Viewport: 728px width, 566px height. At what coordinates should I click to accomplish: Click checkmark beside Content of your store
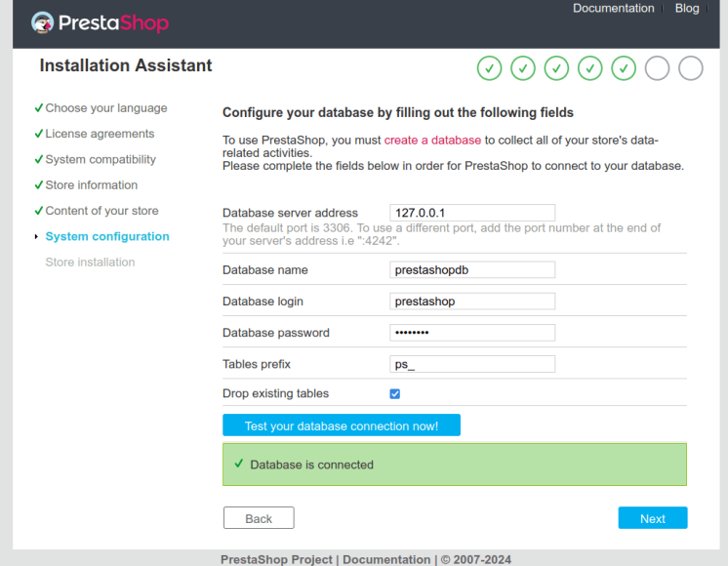(x=39, y=211)
